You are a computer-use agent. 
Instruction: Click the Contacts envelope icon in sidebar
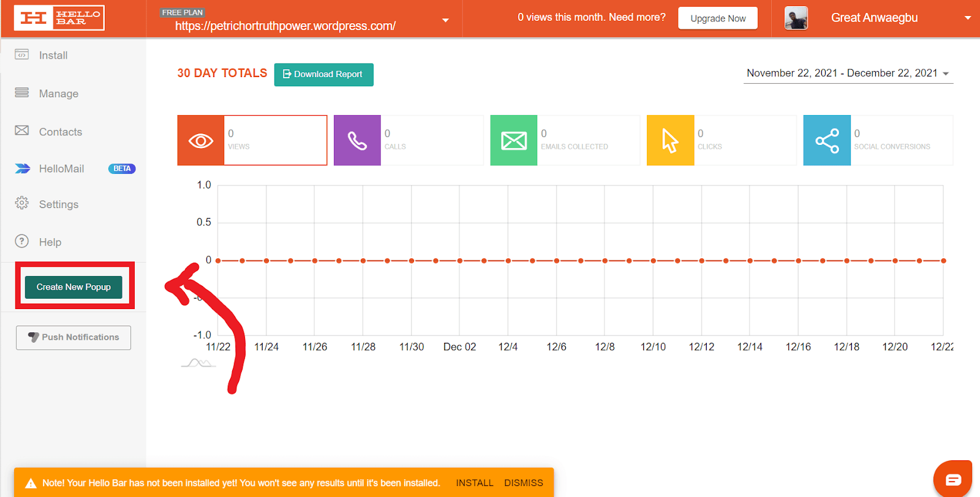21,130
